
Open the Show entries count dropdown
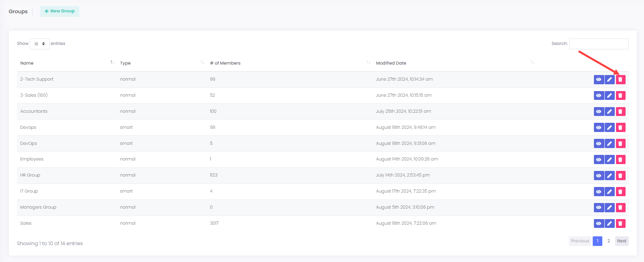click(39, 44)
